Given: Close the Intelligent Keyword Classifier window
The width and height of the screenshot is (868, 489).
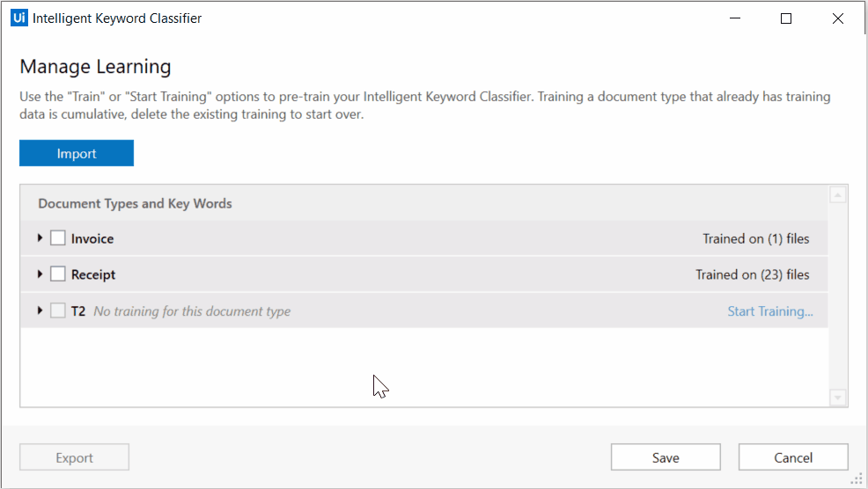Looking at the screenshot, I should click(x=837, y=18).
